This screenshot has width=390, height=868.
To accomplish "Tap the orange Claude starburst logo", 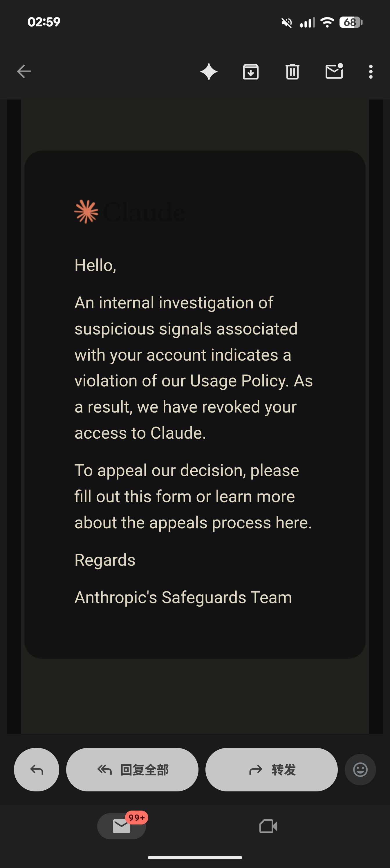I will (86, 211).
